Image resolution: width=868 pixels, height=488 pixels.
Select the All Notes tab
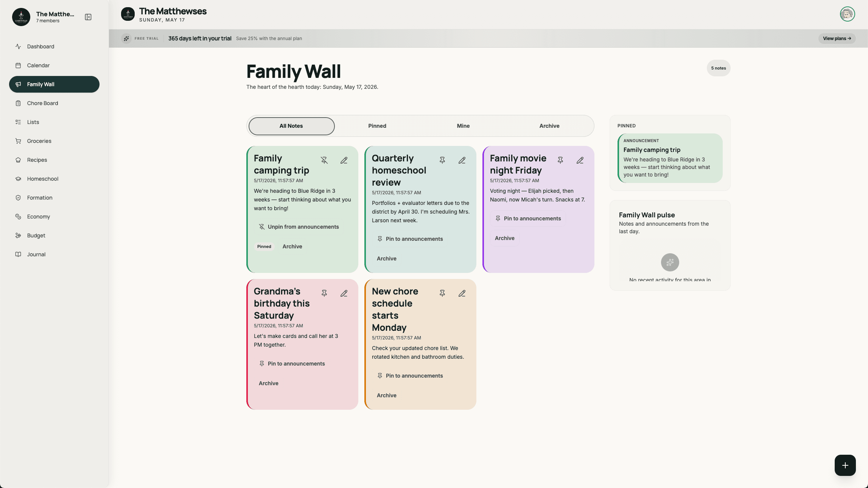tap(291, 126)
